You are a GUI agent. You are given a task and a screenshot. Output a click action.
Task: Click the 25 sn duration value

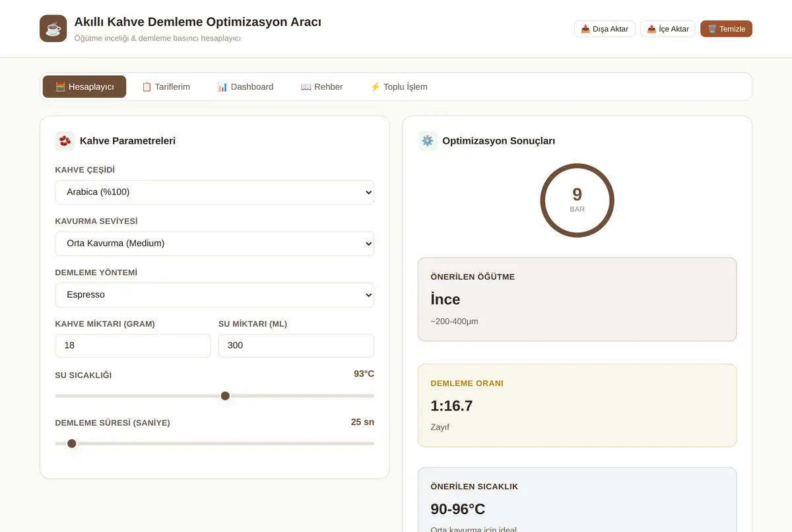[362, 422]
